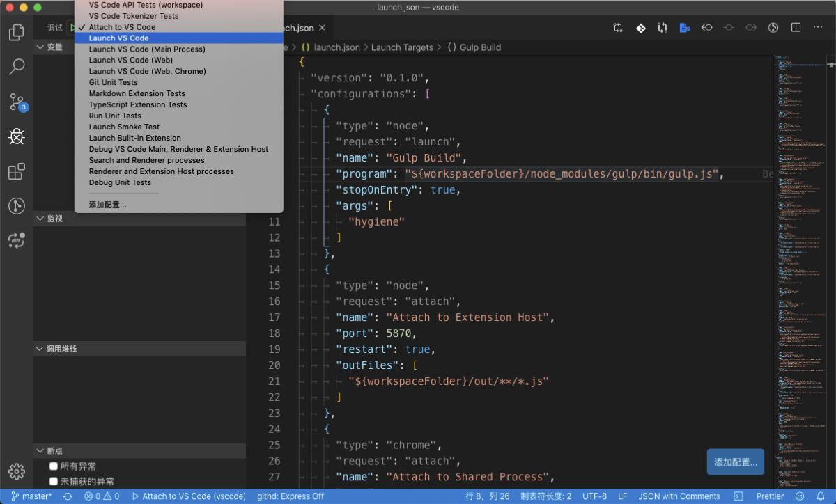Select Launch VS Code configuration
The height and width of the screenshot is (504, 836).
[179, 38]
